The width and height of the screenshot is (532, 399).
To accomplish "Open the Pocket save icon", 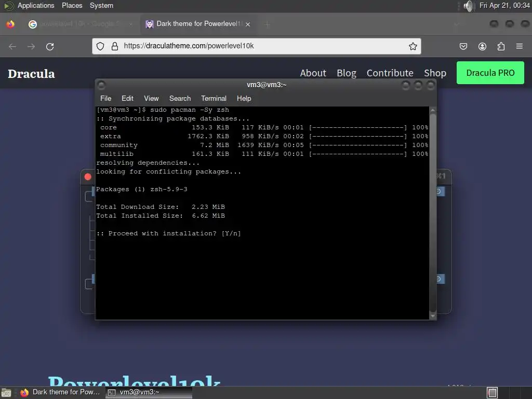I will [x=463, y=46].
